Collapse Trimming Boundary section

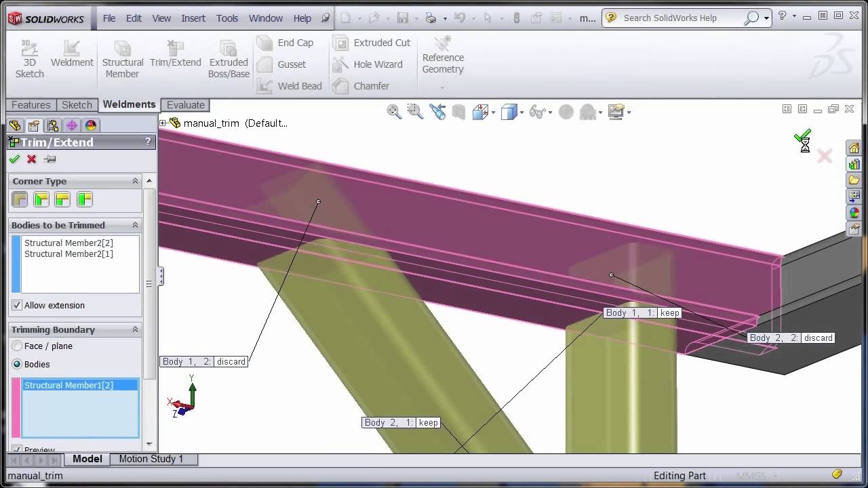click(135, 329)
